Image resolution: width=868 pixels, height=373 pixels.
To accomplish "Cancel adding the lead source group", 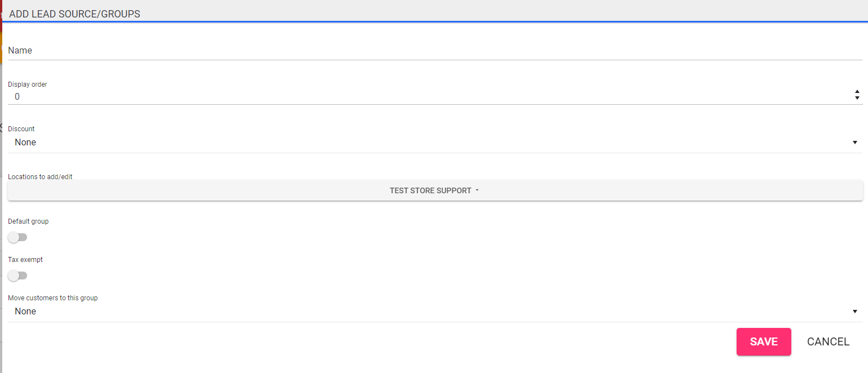I will (x=828, y=341).
